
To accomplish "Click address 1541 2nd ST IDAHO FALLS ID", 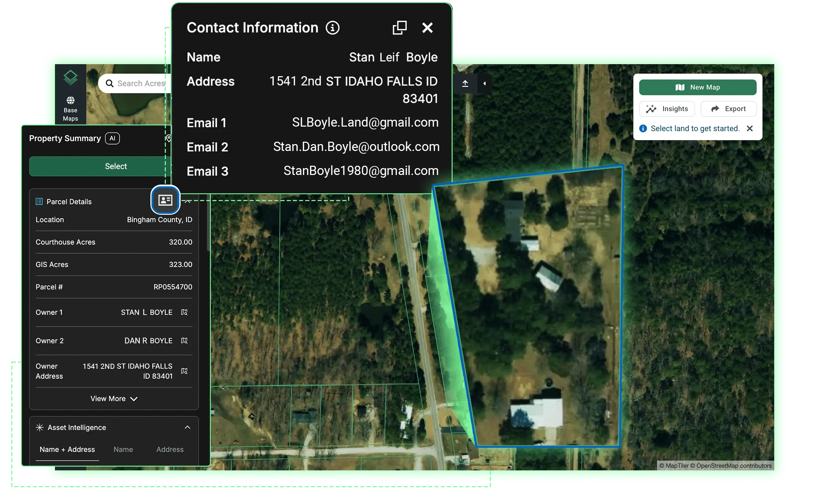I will point(354,81).
